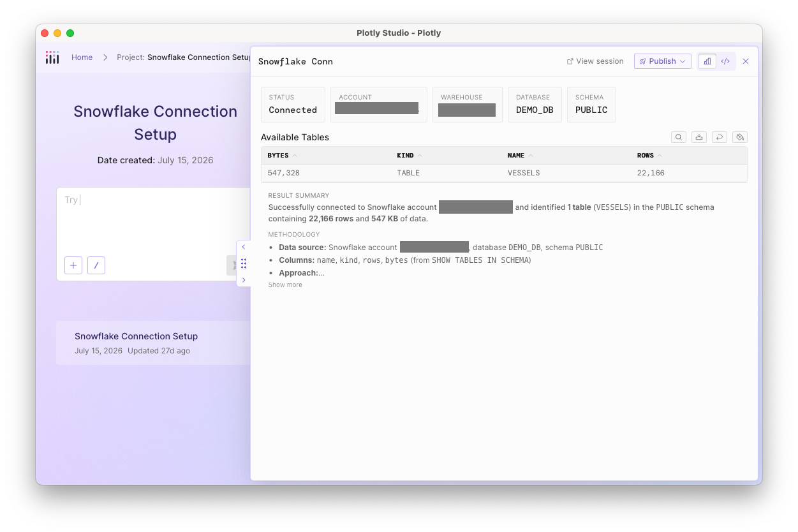Click the Snowflake Conn panel title
This screenshot has height=532, width=798.
pyautogui.click(x=295, y=62)
